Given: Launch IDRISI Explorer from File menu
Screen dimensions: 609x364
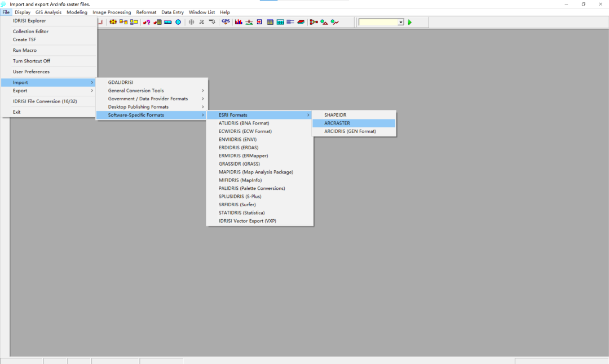Looking at the screenshot, I should click(48, 21).
